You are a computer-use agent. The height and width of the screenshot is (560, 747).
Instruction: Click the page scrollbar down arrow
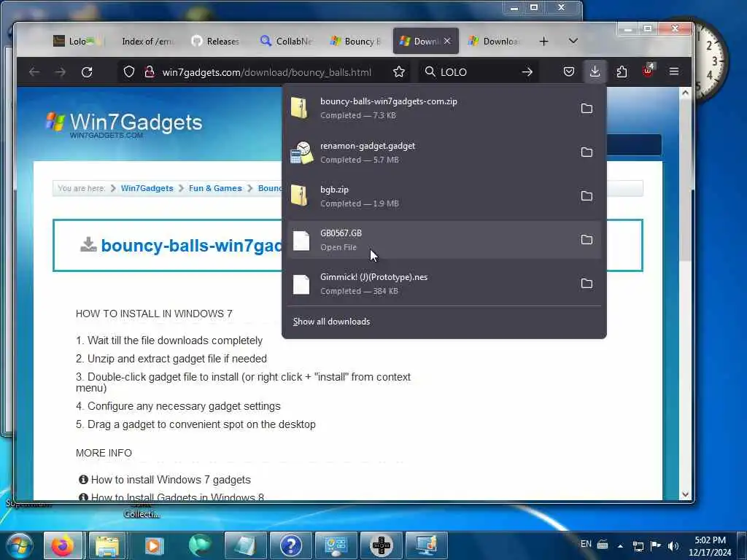685,494
